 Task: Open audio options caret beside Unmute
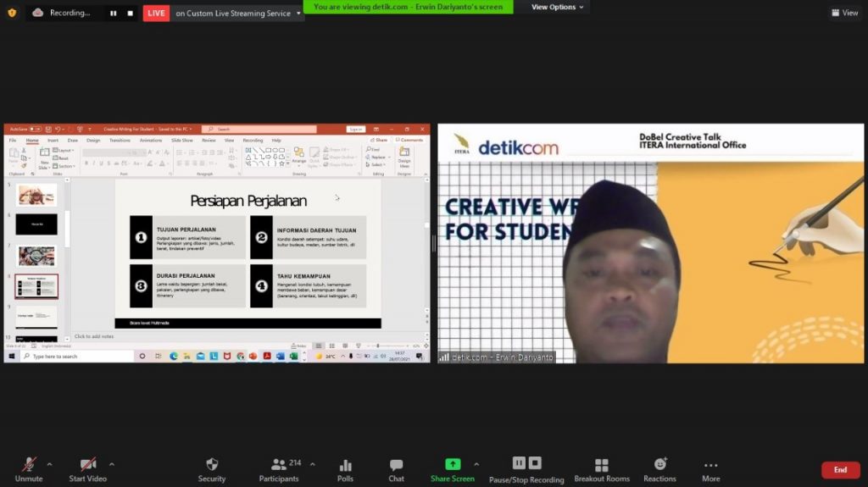point(49,464)
